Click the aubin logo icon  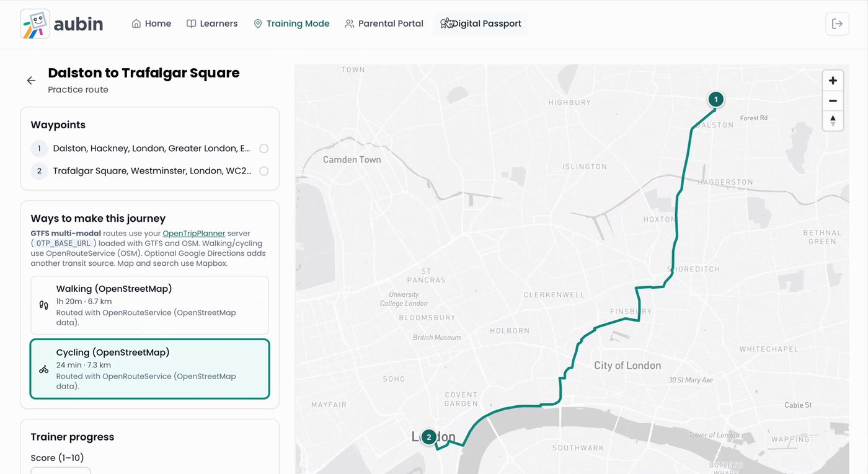click(x=35, y=24)
